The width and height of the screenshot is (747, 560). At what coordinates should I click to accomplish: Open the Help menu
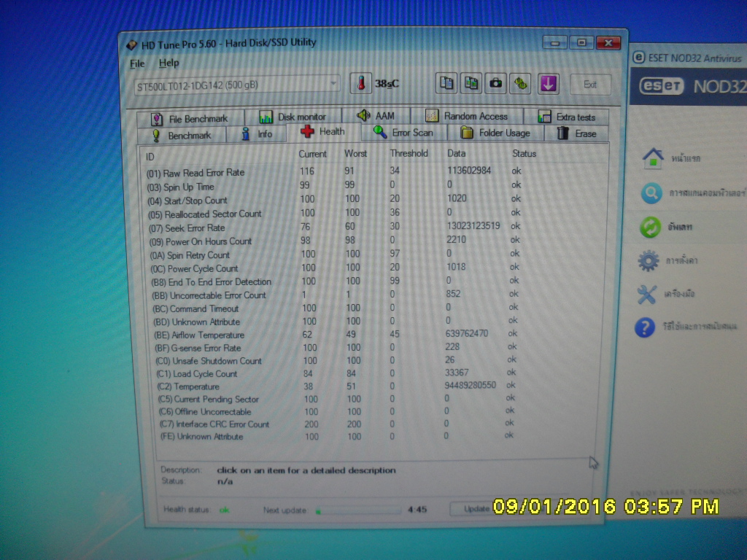click(169, 63)
